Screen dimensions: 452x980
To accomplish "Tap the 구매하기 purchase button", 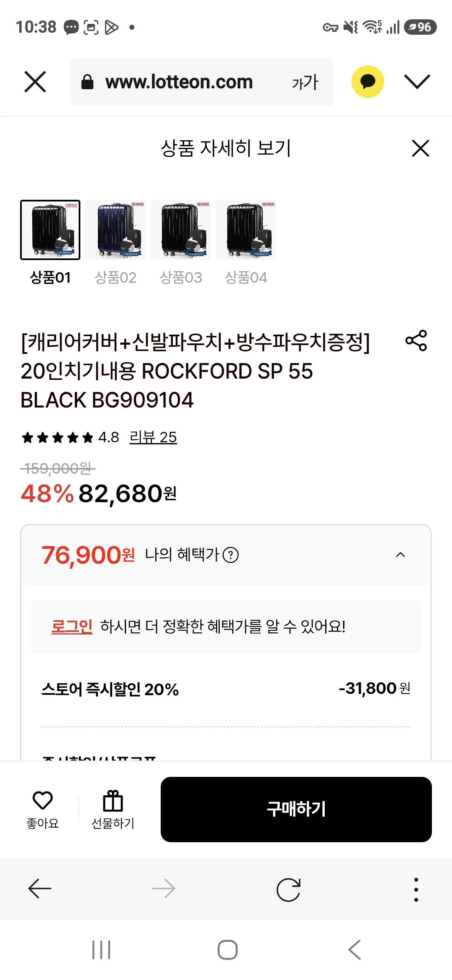I will tap(296, 809).
